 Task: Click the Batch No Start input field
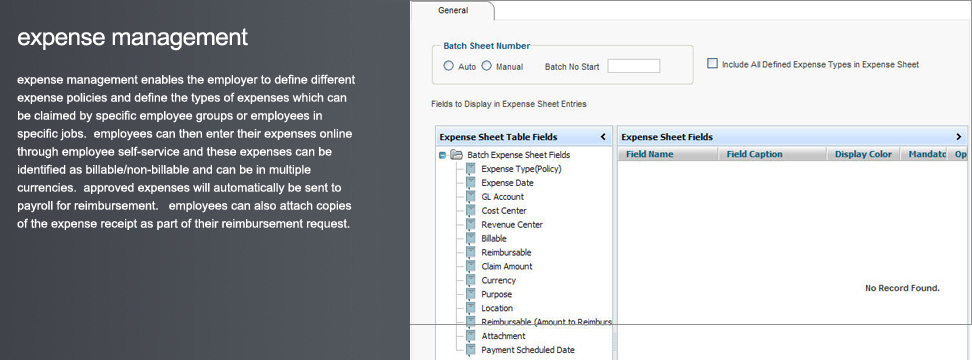[x=634, y=66]
